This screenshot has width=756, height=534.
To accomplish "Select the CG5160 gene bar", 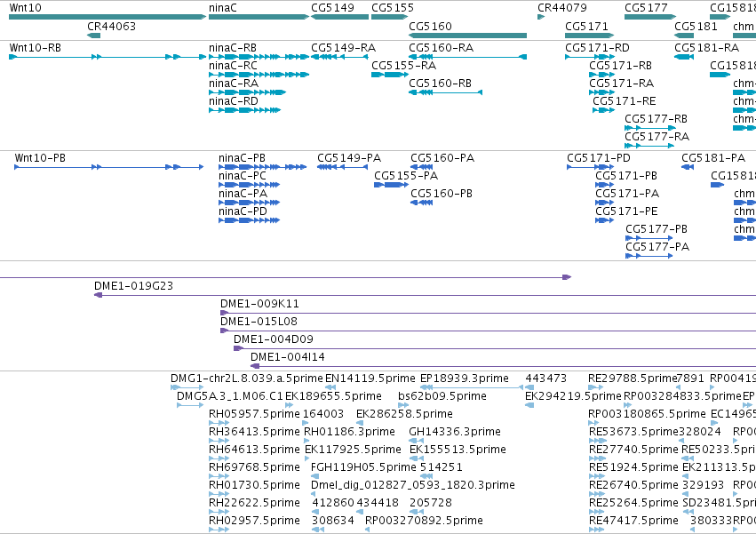I will pos(467,36).
